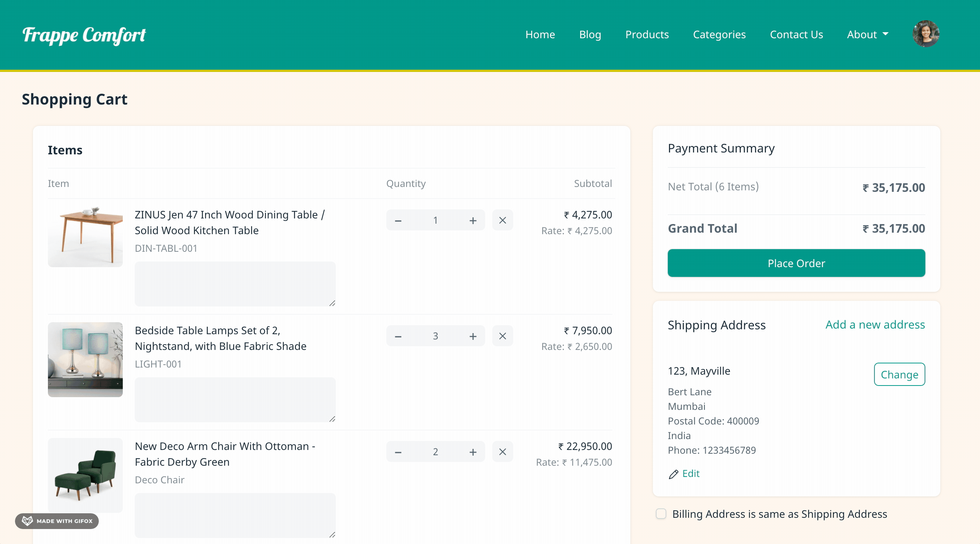Increase quantity of New Deco Arm Chair
The height and width of the screenshot is (544, 980).
pos(473,452)
